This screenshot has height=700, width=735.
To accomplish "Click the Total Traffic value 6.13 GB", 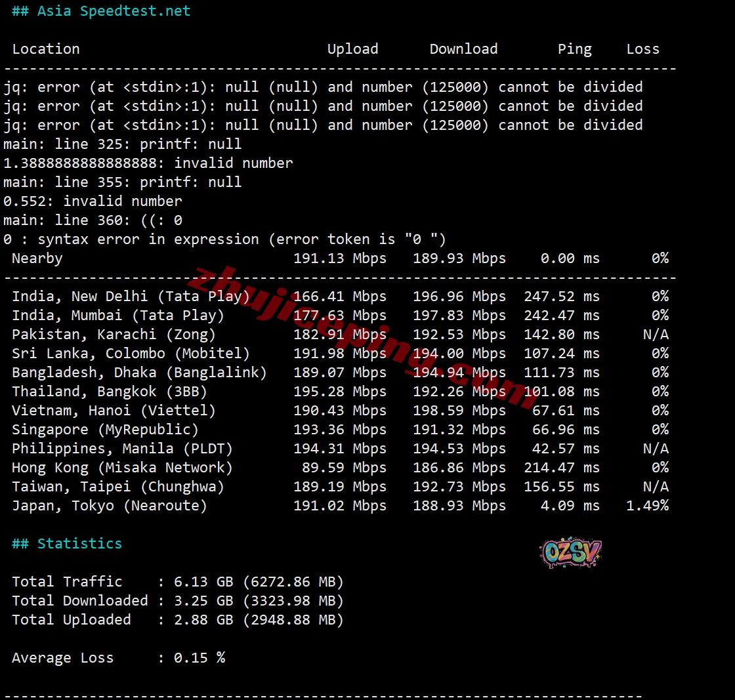I will (x=203, y=582).
